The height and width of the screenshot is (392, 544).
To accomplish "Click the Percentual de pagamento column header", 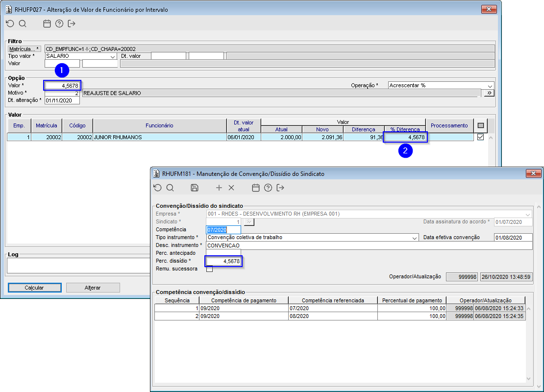I will (x=412, y=300).
